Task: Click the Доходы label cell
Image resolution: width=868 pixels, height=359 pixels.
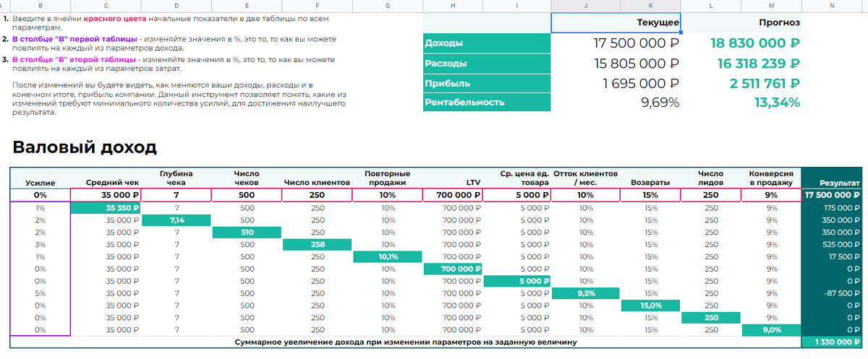Action: pos(487,43)
